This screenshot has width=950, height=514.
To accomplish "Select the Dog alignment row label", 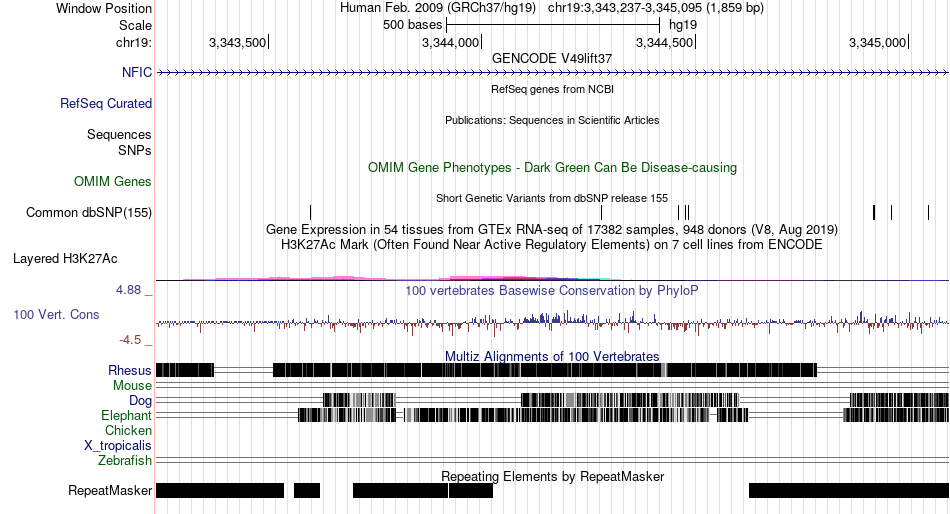I will 140,401.
